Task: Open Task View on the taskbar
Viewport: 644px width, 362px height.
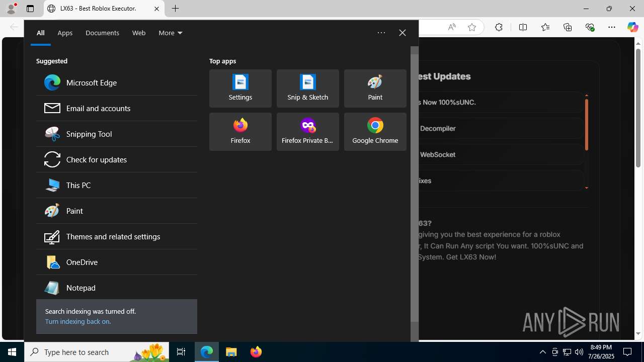Action: [x=181, y=352]
